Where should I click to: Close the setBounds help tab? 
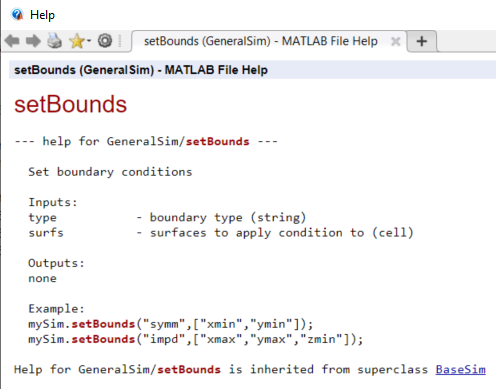pos(396,42)
